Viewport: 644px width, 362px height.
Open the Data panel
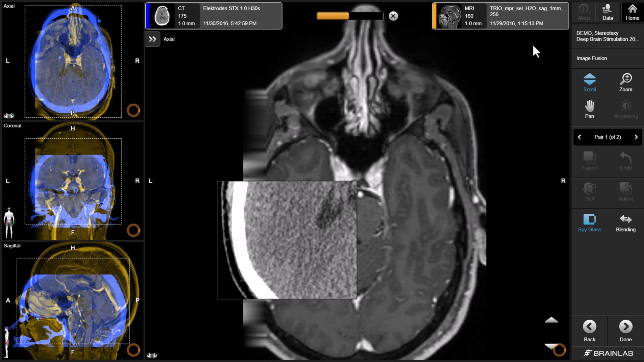click(x=608, y=12)
